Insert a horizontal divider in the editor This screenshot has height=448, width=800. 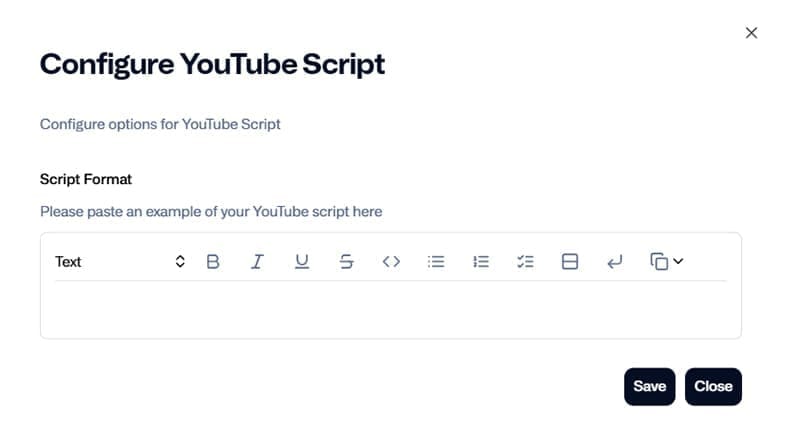[570, 262]
